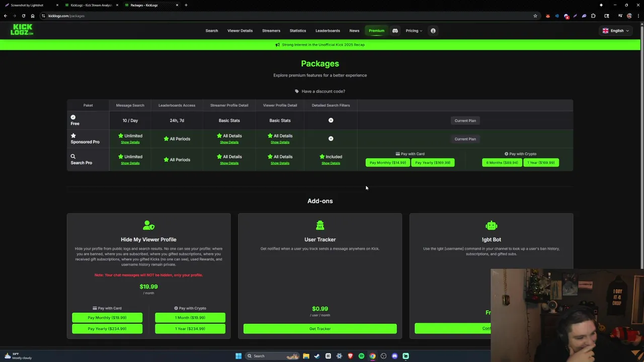Click the tag icon beside the discount code
The width and height of the screenshot is (644, 362).
pos(297,92)
